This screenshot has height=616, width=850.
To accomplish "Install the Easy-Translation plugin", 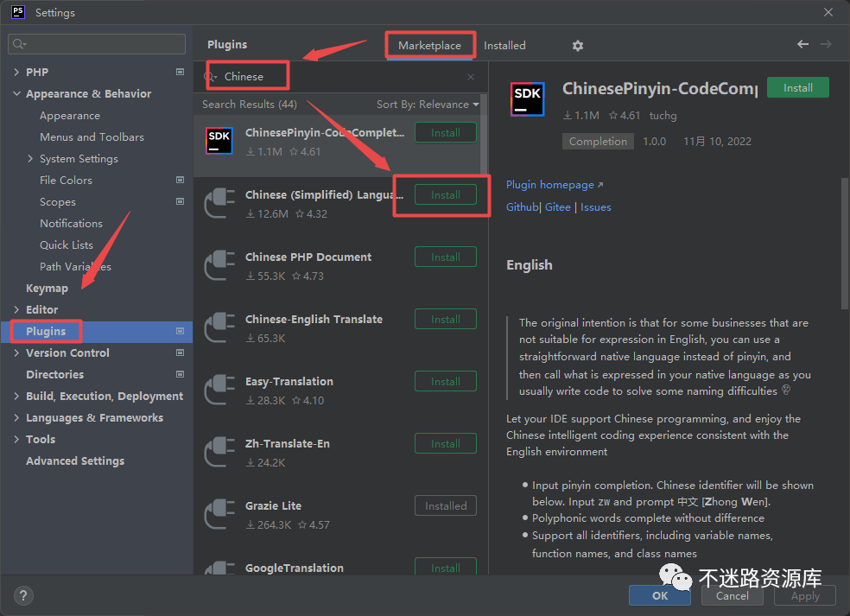I will [x=446, y=381].
